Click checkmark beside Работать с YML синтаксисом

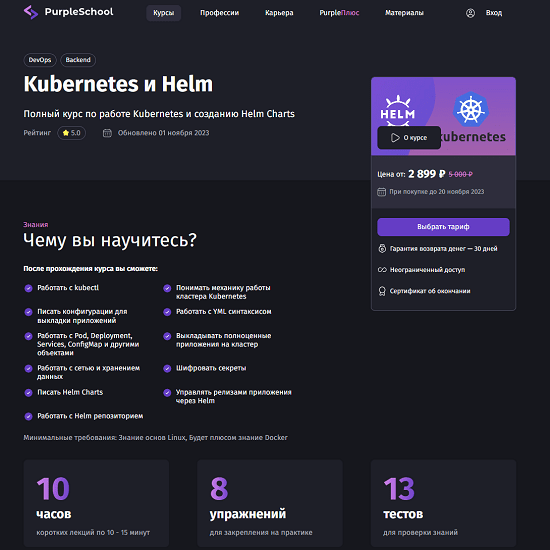[167, 312]
